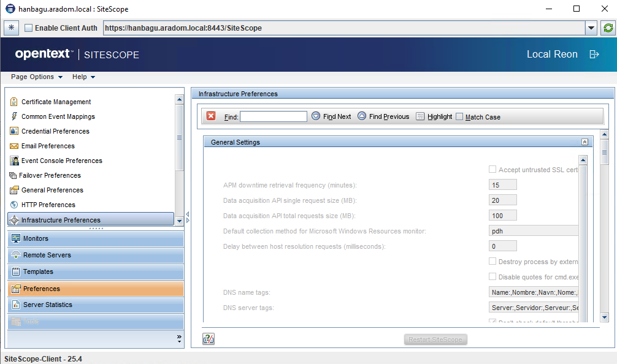Select Email Preferences entry

pos(48,146)
